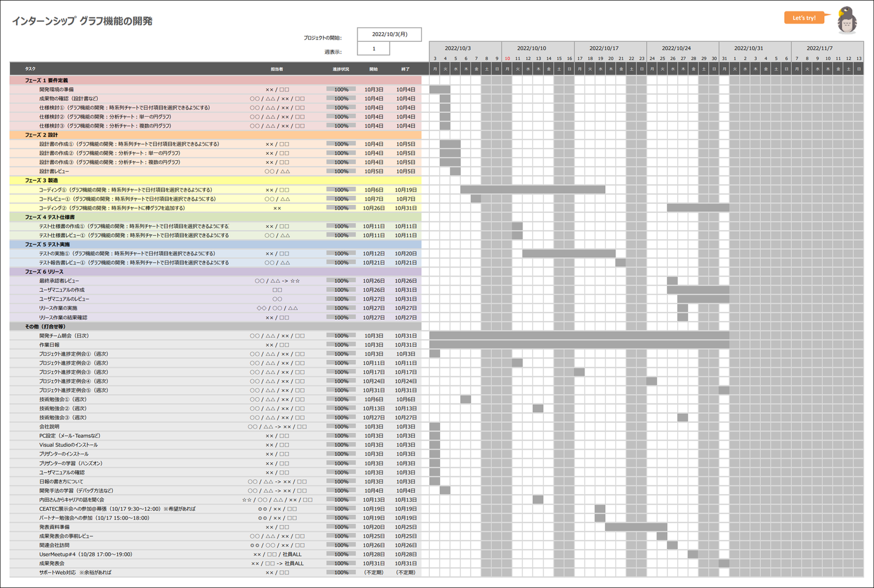Select the project start date field 2022/10/3(月)
Viewport: 874px width, 588px height.
(389, 35)
